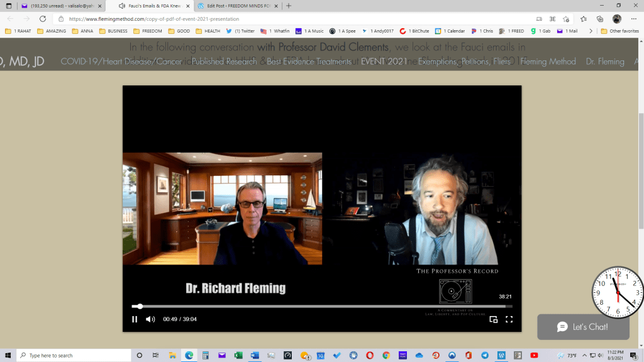Show more bookmarks overflow chevron
The width and height of the screenshot is (644, 362).
590,31
